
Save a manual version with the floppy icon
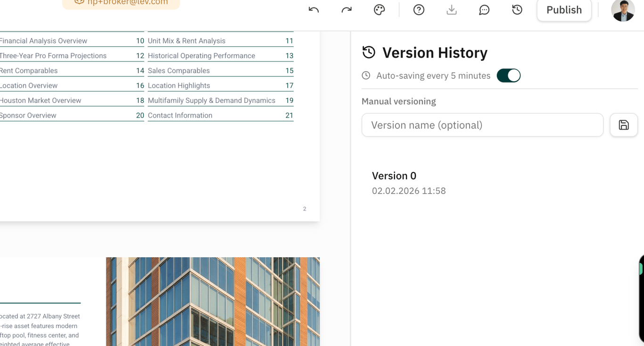pos(623,125)
